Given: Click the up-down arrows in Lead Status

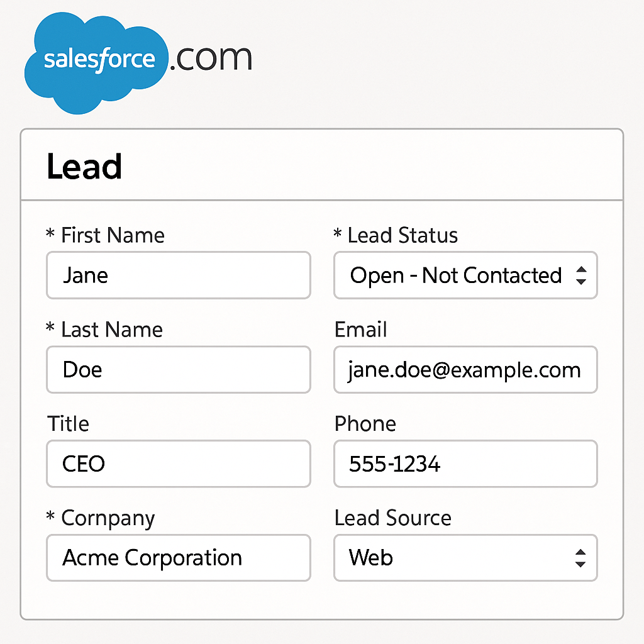Looking at the screenshot, I should tap(581, 275).
